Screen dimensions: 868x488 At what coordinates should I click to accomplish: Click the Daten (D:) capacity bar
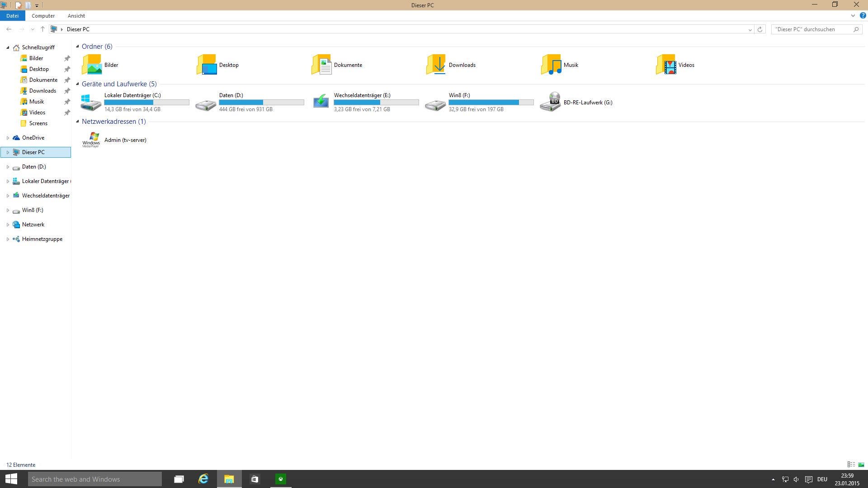pyautogui.click(x=261, y=103)
